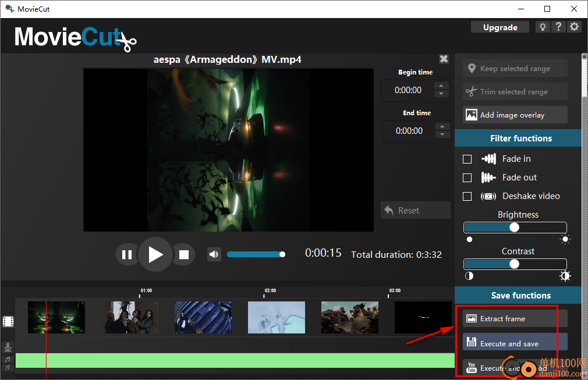Decrease the End time value
This screenshot has height=380, width=588.
pos(442,134)
